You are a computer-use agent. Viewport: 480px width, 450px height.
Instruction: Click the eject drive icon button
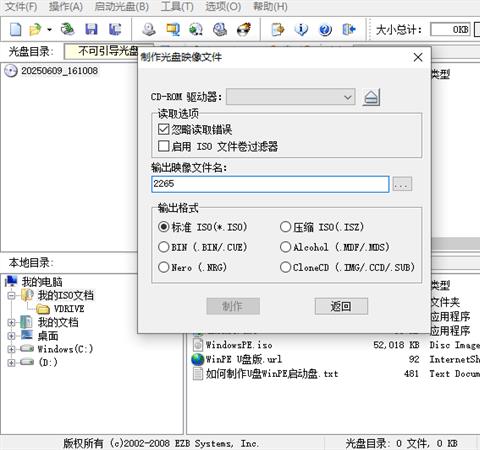[371, 97]
